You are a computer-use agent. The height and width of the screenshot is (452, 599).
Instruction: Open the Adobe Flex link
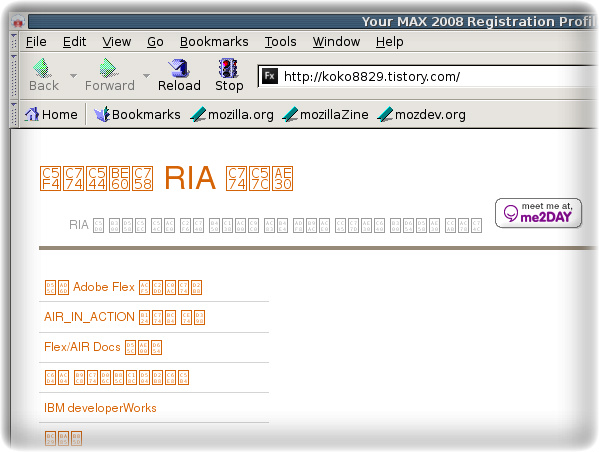pos(123,287)
